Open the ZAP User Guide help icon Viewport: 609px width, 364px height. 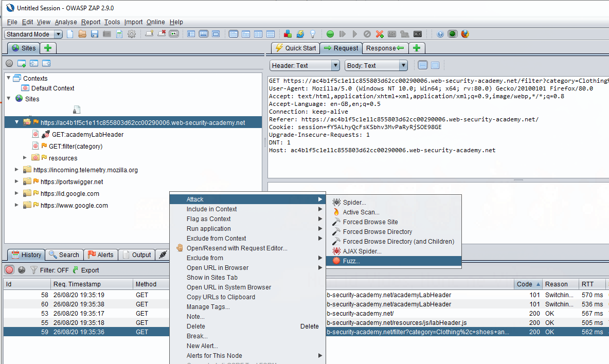tap(440, 34)
